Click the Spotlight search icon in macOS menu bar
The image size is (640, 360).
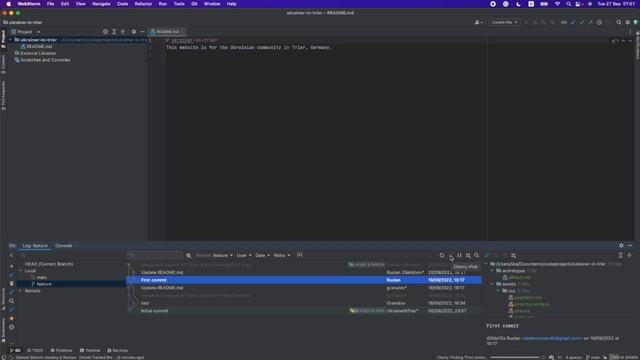click(569, 4)
